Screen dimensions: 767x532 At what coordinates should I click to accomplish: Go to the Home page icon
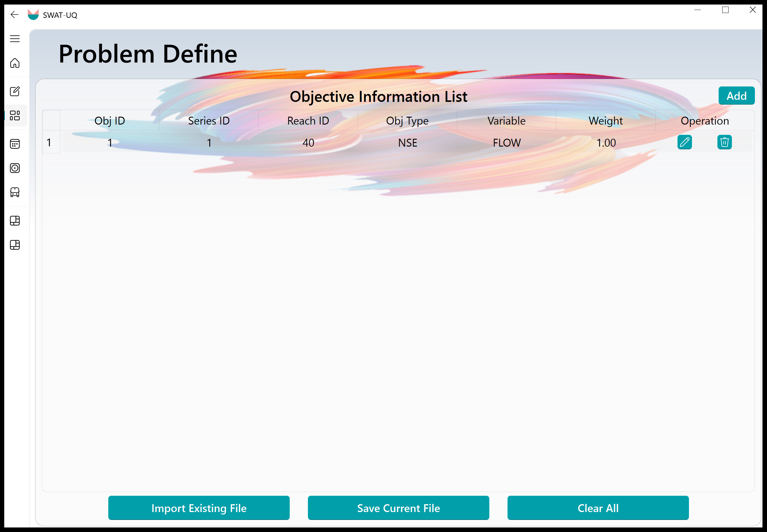tap(15, 63)
